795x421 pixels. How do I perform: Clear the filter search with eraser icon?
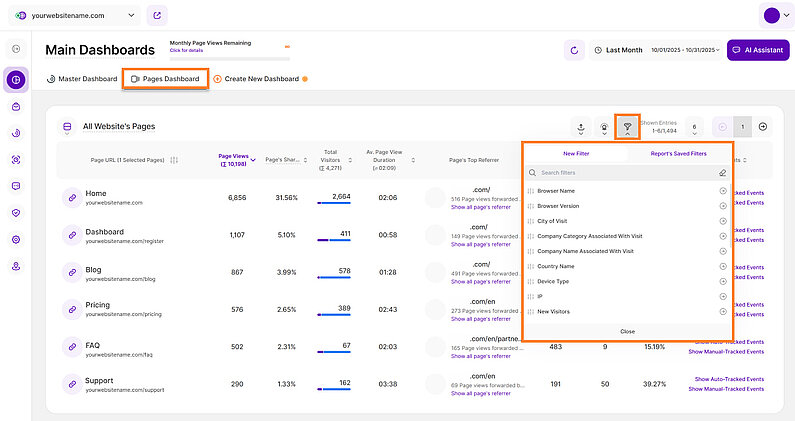pyautogui.click(x=722, y=173)
